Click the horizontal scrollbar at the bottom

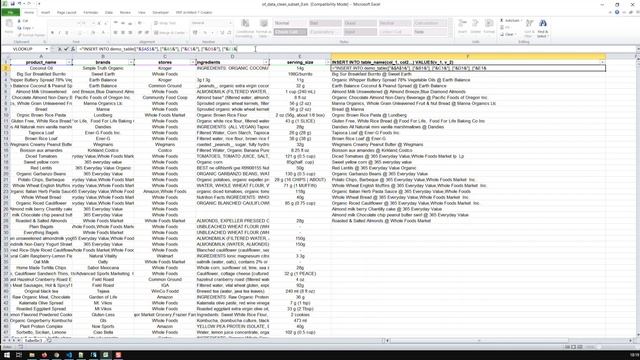(508, 340)
